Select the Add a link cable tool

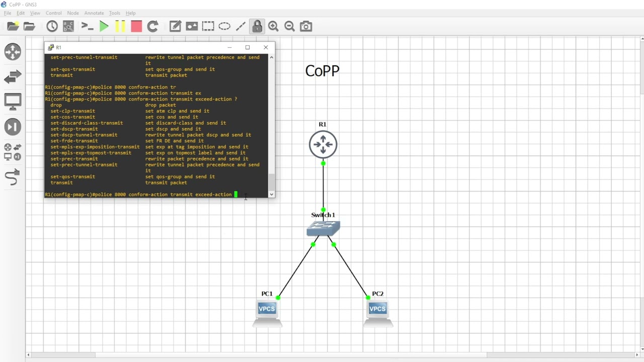[x=13, y=177]
